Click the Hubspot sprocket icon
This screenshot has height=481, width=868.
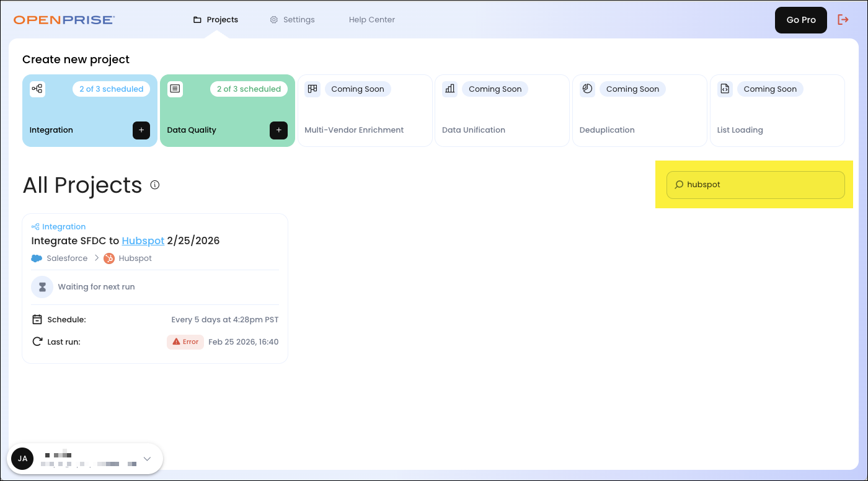tap(109, 258)
